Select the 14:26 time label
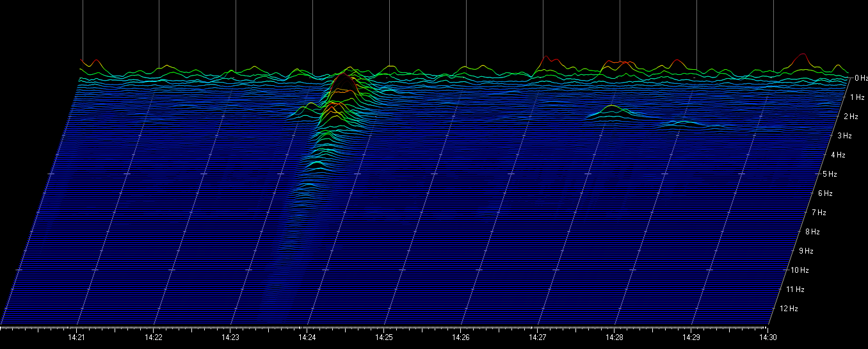 461,337
